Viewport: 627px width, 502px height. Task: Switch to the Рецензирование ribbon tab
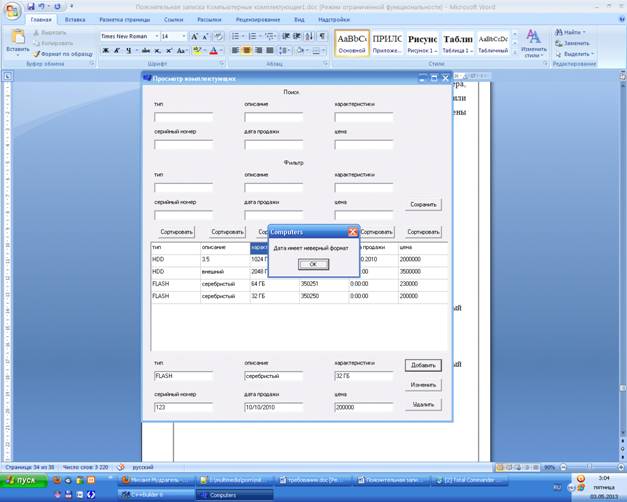pos(258,19)
